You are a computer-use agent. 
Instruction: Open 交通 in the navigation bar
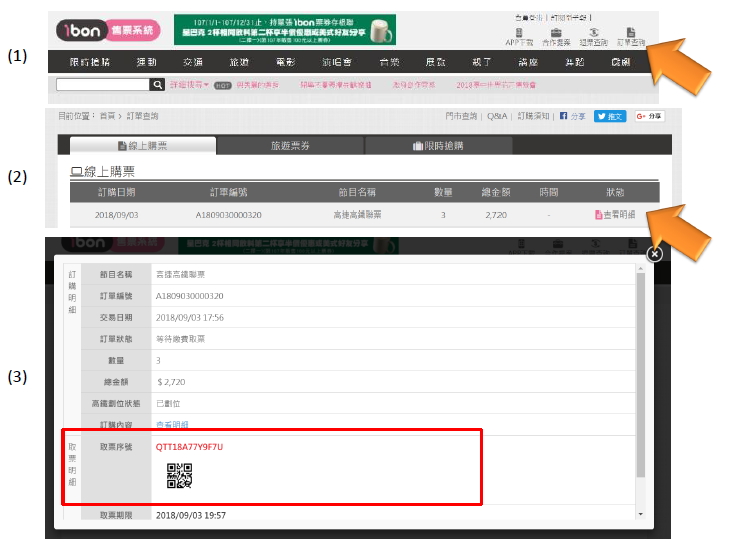click(x=193, y=62)
